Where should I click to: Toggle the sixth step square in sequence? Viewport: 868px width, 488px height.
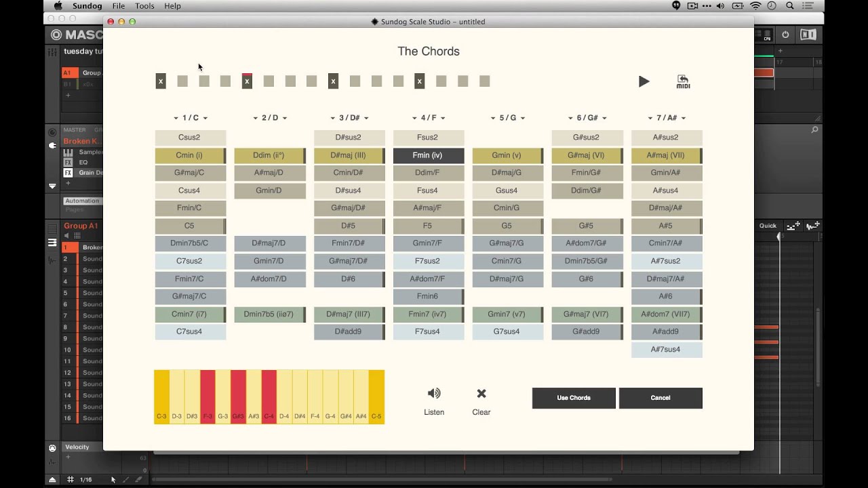[x=269, y=81]
